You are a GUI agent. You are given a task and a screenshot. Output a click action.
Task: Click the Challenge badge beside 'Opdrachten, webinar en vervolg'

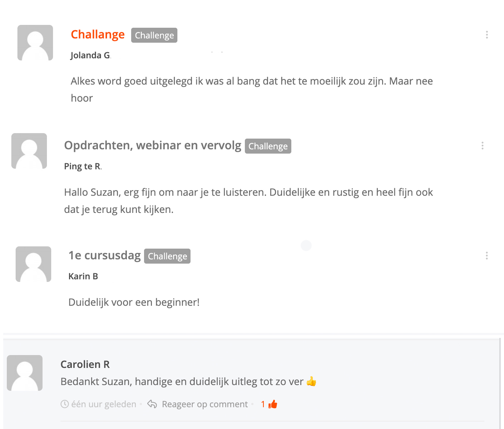[x=268, y=146]
